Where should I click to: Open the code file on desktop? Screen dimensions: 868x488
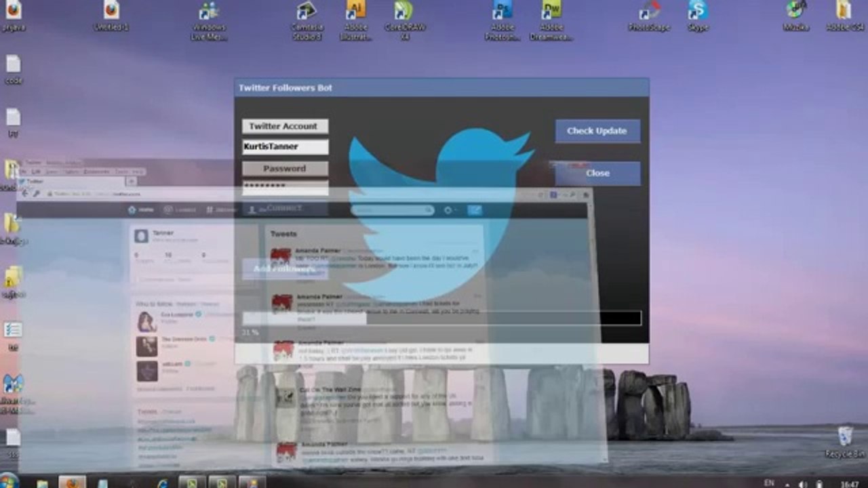(14, 69)
